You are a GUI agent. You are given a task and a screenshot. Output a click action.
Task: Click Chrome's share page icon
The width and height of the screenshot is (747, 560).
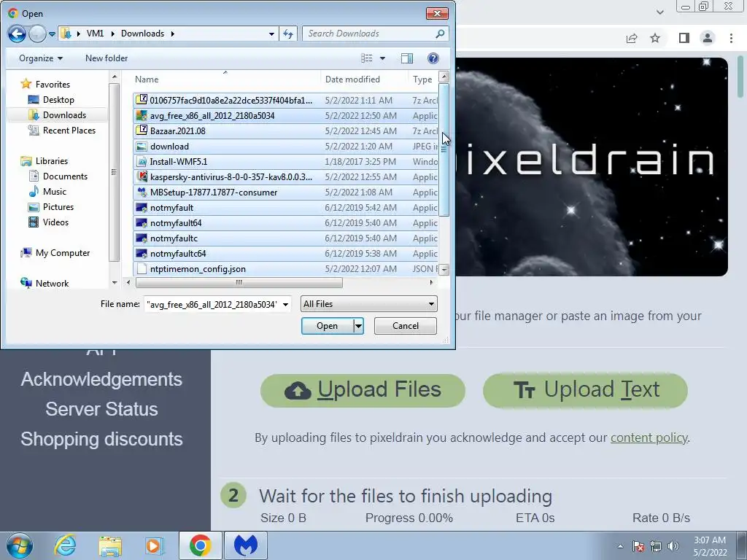click(x=632, y=38)
